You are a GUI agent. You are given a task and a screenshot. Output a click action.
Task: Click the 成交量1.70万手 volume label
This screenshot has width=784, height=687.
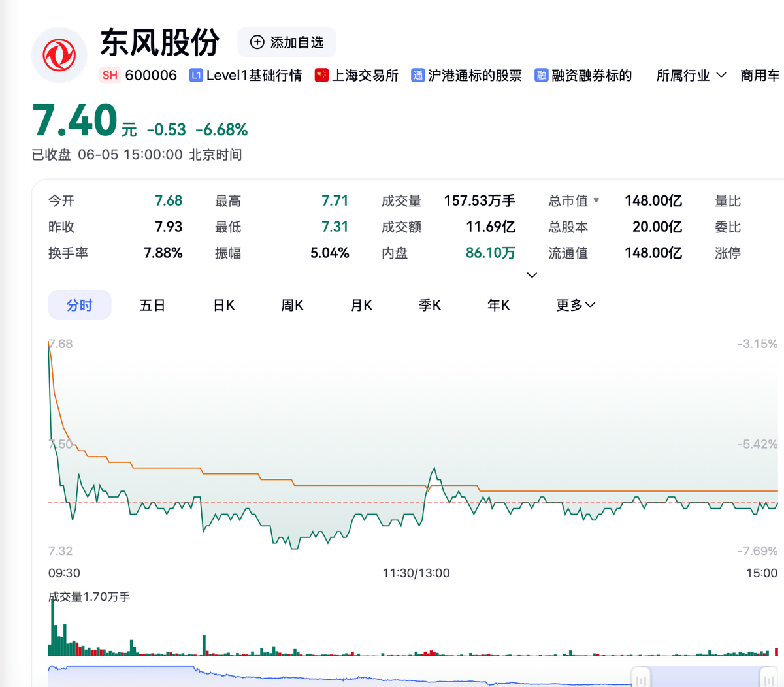(90, 597)
